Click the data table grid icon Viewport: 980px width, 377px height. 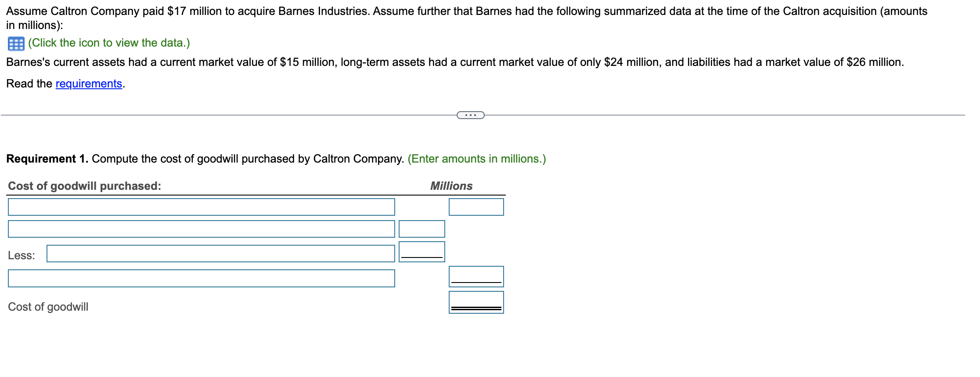click(x=16, y=43)
